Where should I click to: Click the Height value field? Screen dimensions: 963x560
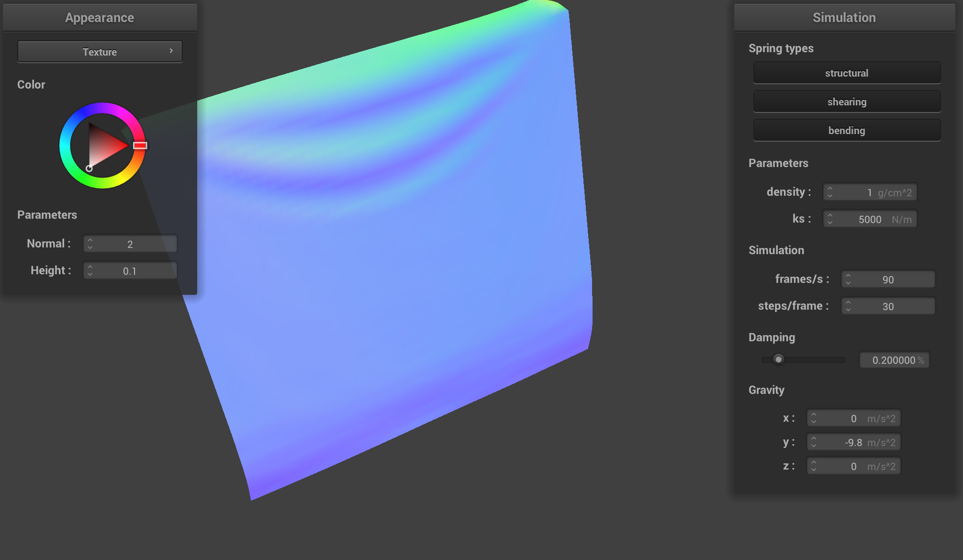point(130,270)
